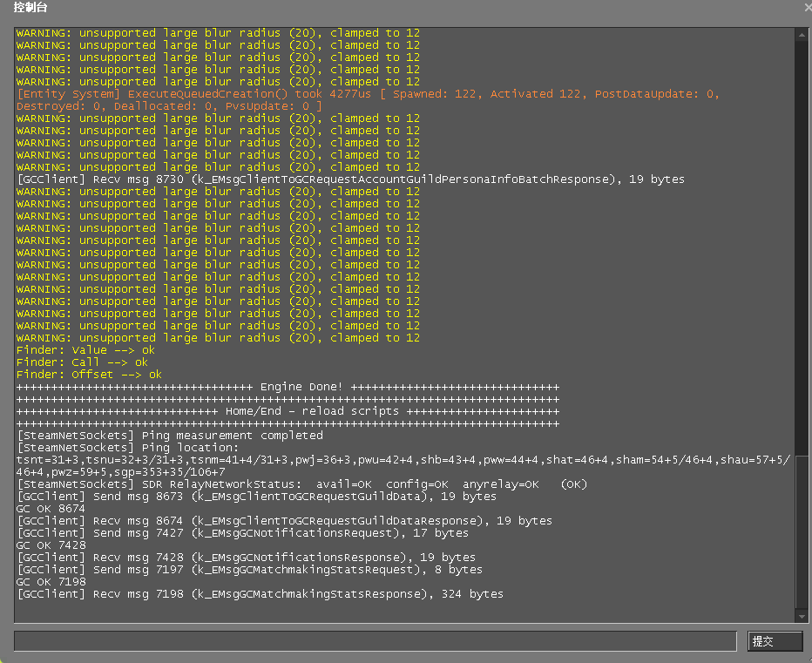812x663 pixels.
Task: Click the vertical scrollbar thumb
Action: 802,532
